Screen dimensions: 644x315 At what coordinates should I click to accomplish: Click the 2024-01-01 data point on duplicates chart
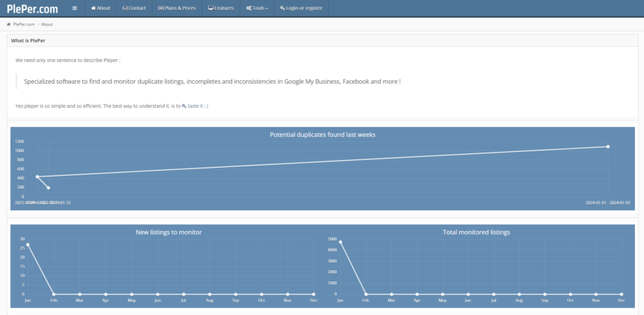coord(607,147)
